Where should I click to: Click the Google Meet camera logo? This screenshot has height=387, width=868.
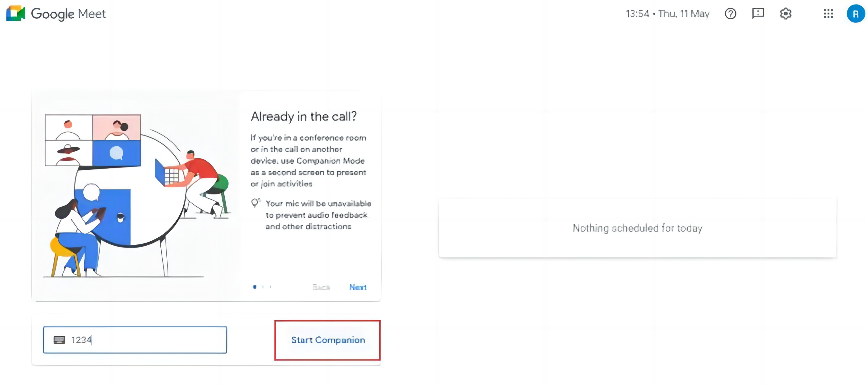tap(16, 14)
